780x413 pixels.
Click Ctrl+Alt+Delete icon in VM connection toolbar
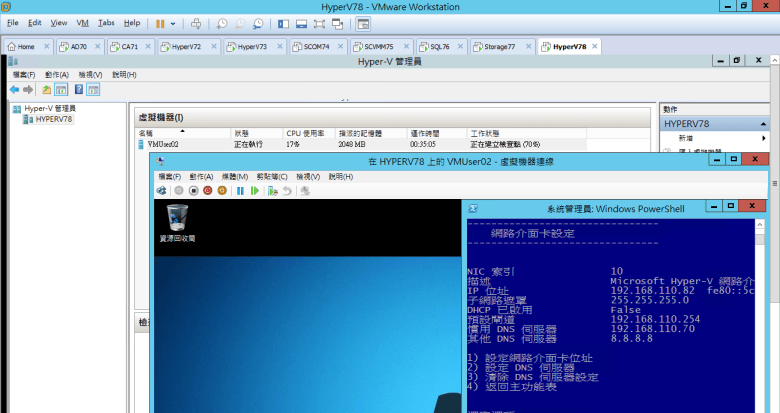pyautogui.click(x=162, y=190)
